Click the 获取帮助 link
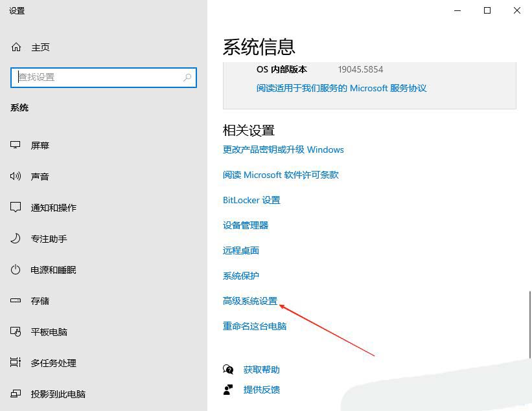Image resolution: width=532 pixels, height=411 pixels. point(261,370)
